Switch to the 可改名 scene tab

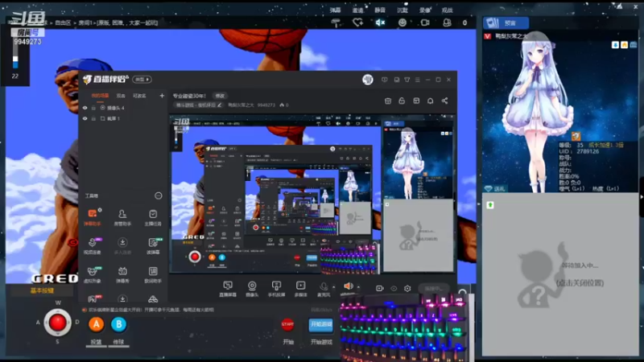click(139, 96)
